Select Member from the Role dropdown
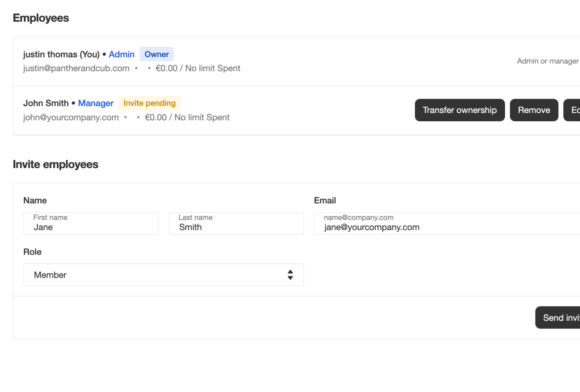Screen dimensions: 580x392 click(50, 275)
